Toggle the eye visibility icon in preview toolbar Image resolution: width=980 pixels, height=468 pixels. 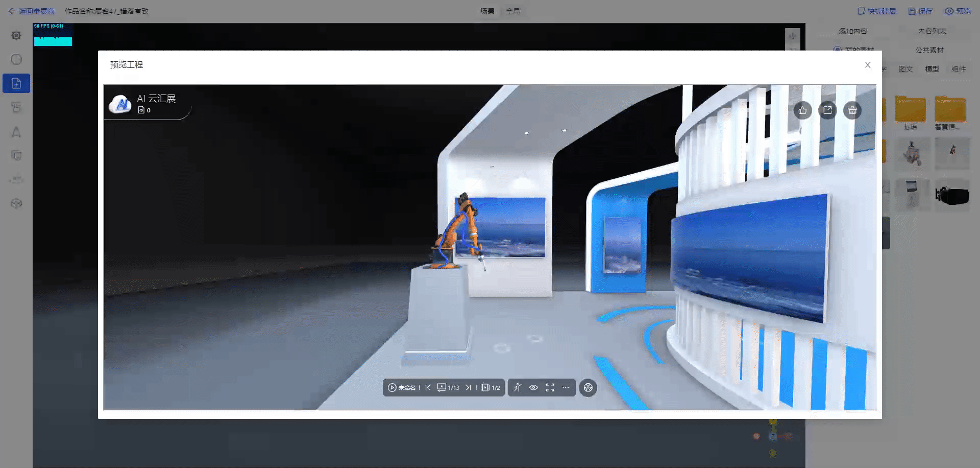pos(533,387)
